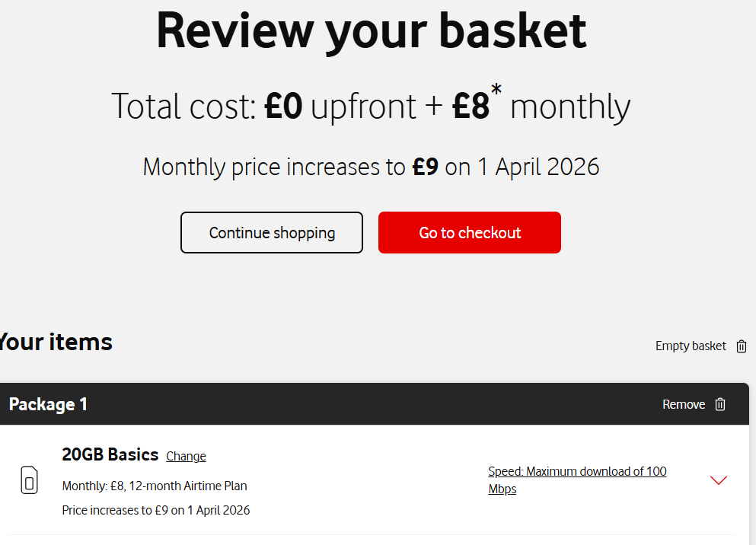Click the bold £0 upfront amount
The width and height of the screenshot is (756, 545).
point(283,106)
